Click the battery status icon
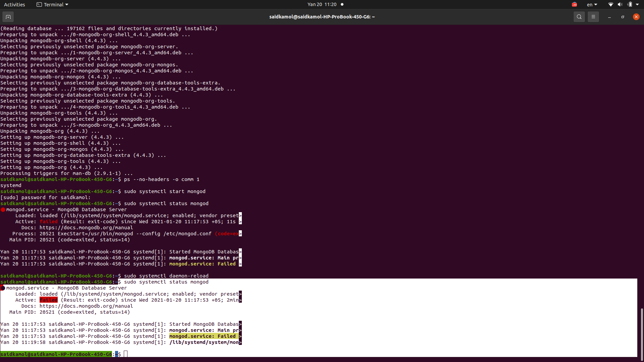Viewport: 644px width, 362px height. pos(630,5)
